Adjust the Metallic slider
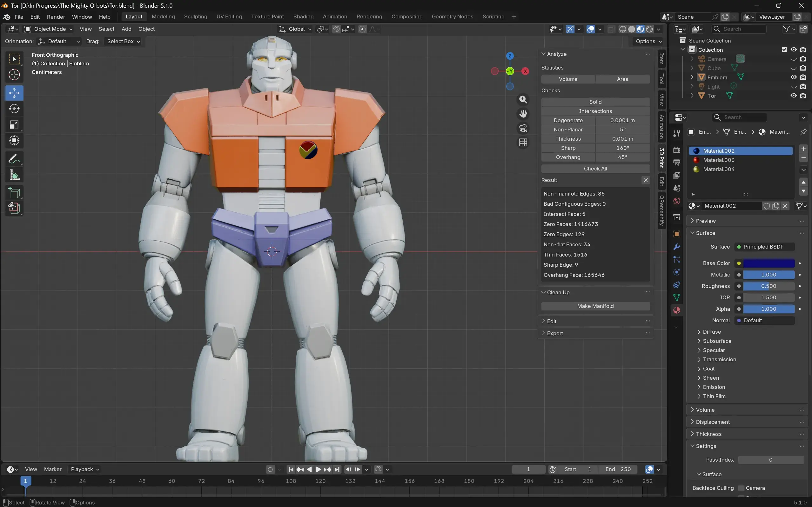This screenshot has width=812, height=507. tap(768, 275)
